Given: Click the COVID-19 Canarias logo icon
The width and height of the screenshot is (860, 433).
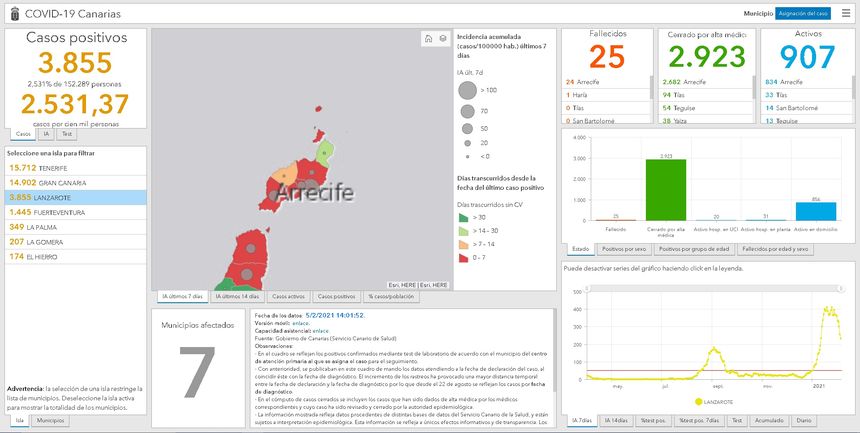Looking at the screenshot, I should (x=15, y=13).
